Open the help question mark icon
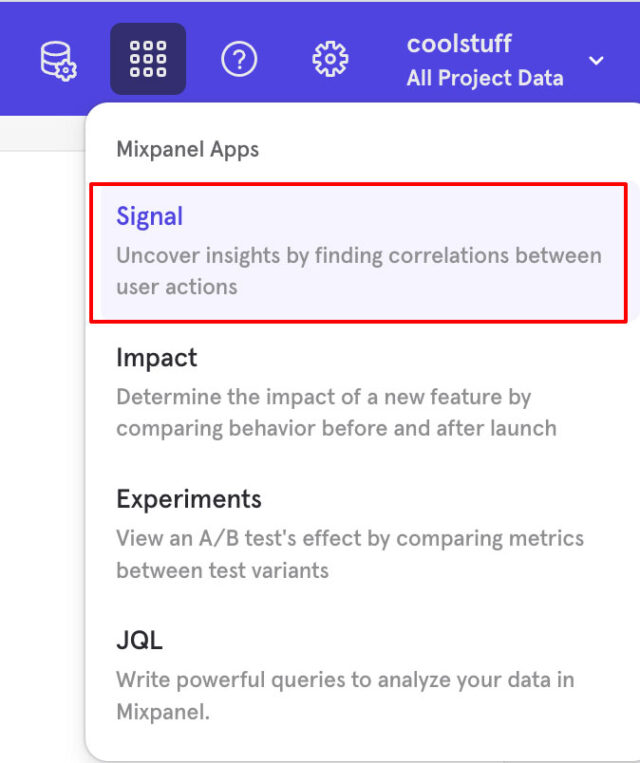 [239, 60]
